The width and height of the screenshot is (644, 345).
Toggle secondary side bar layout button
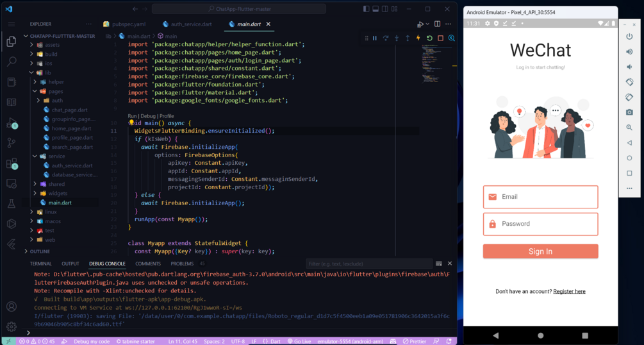pos(385,9)
